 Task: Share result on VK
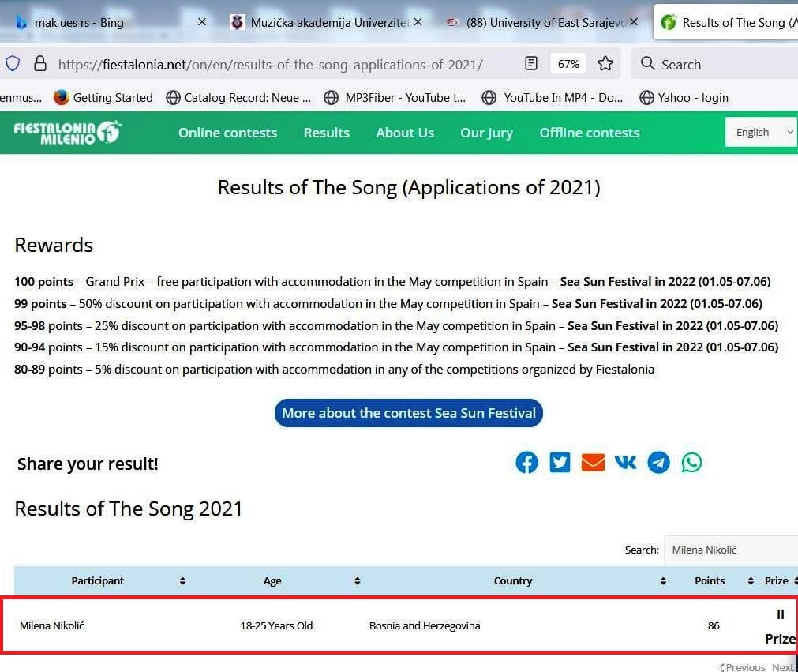pos(625,463)
